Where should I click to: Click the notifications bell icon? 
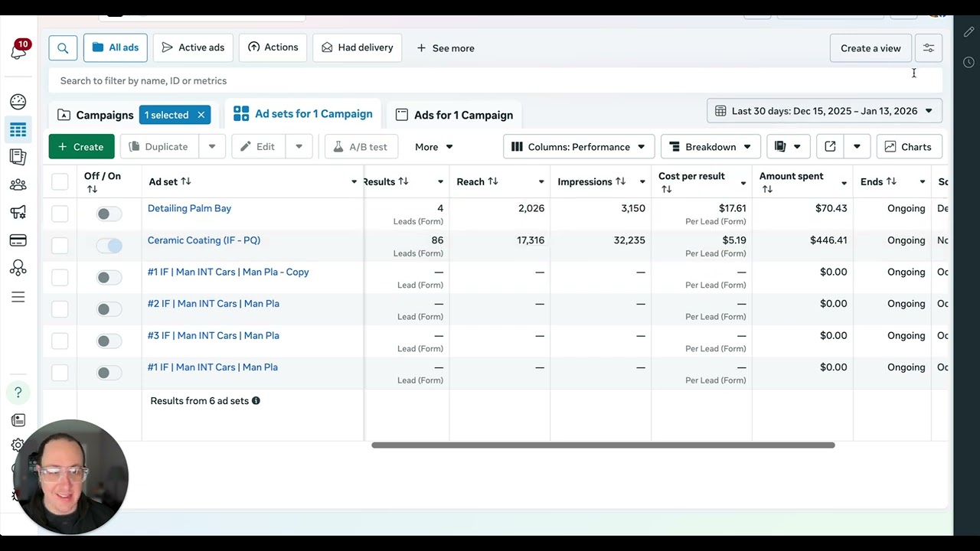click(x=18, y=51)
